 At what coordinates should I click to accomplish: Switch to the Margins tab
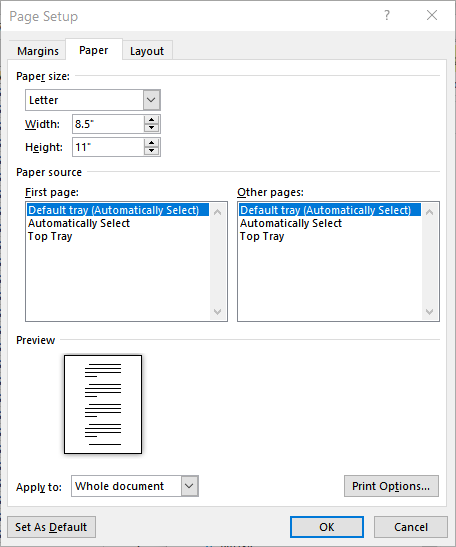point(38,51)
